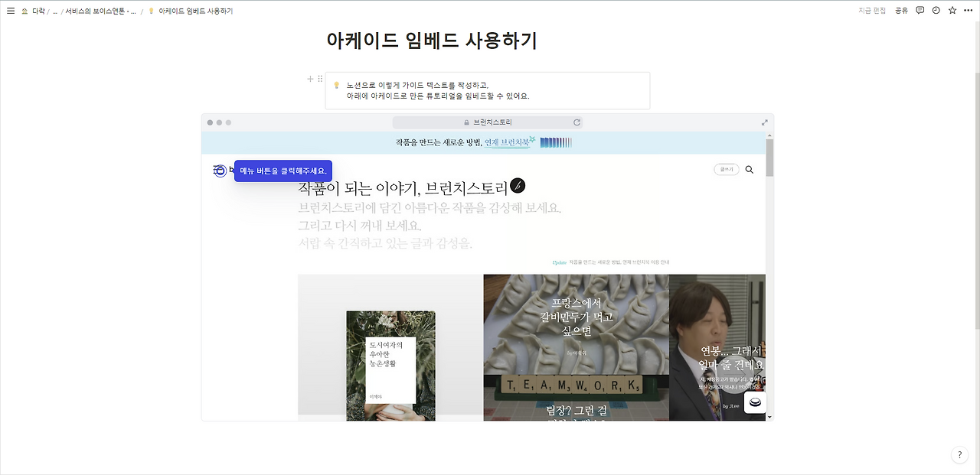Favorite the page with star icon

point(952,11)
